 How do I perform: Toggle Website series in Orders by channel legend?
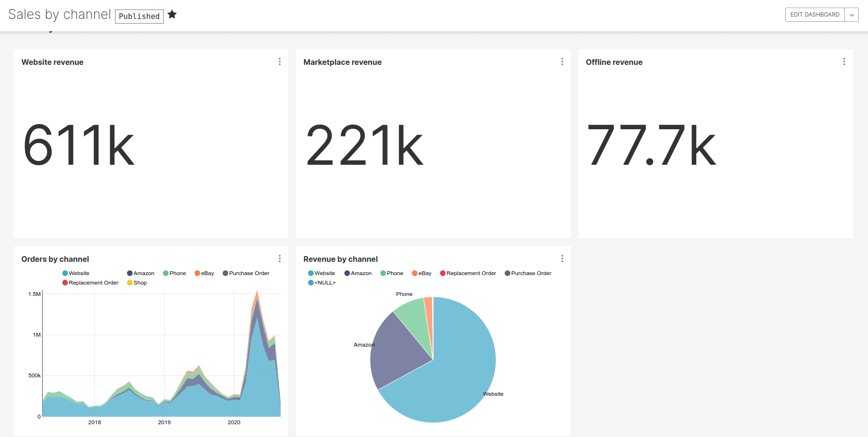tap(76, 273)
